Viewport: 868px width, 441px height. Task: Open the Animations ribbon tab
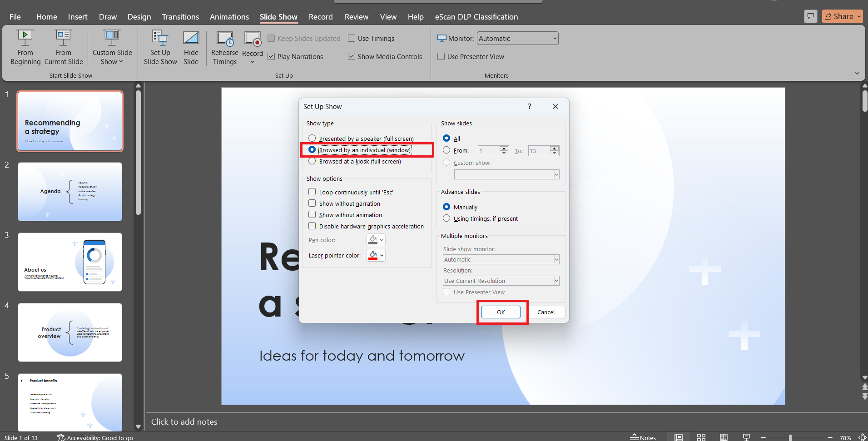click(x=229, y=17)
